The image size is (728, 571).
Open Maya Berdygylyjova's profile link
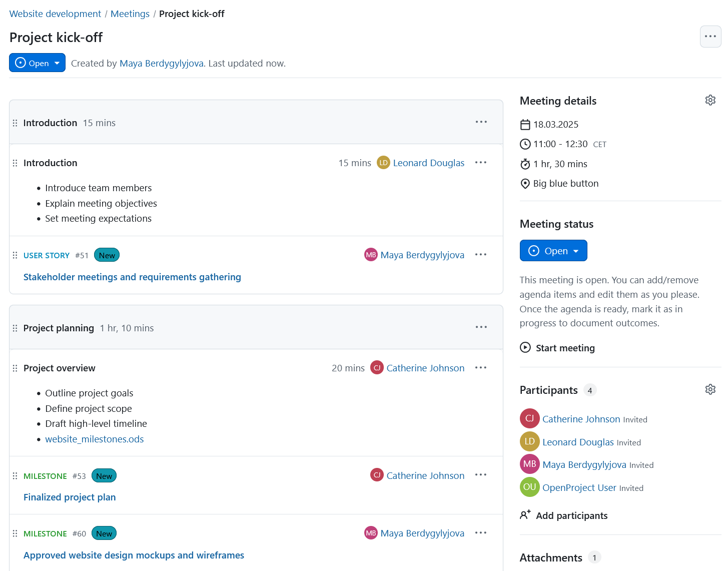coord(162,63)
